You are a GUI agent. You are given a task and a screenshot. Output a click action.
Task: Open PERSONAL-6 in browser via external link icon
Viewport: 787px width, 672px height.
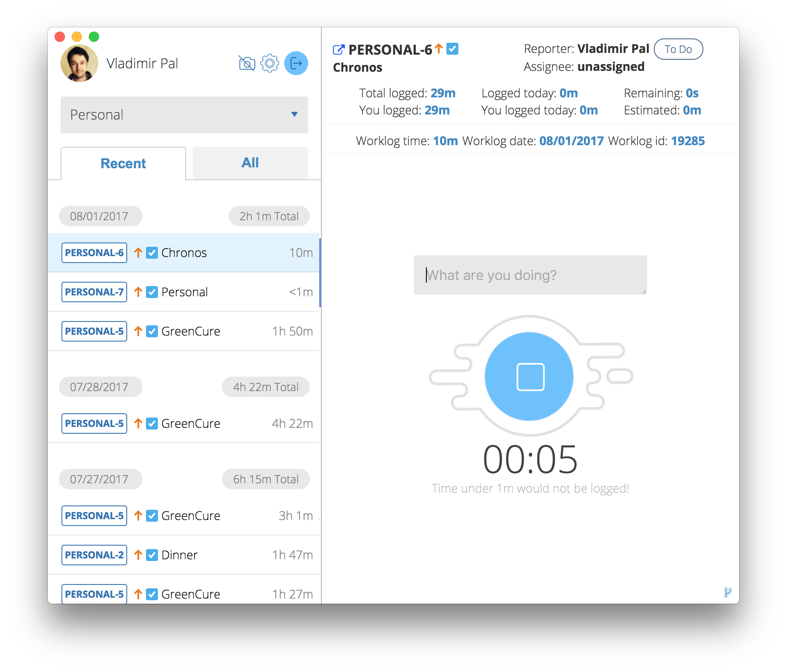click(x=338, y=49)
